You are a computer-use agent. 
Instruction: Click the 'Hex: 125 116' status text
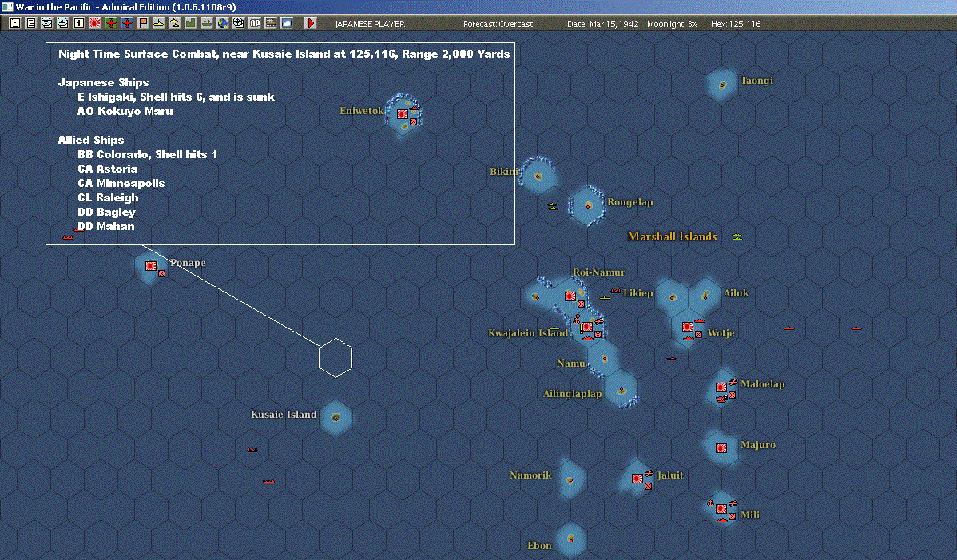click(736, 24)
